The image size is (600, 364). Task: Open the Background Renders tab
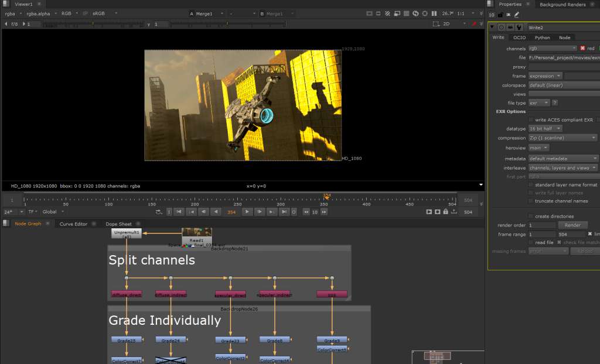coord(562,4)
